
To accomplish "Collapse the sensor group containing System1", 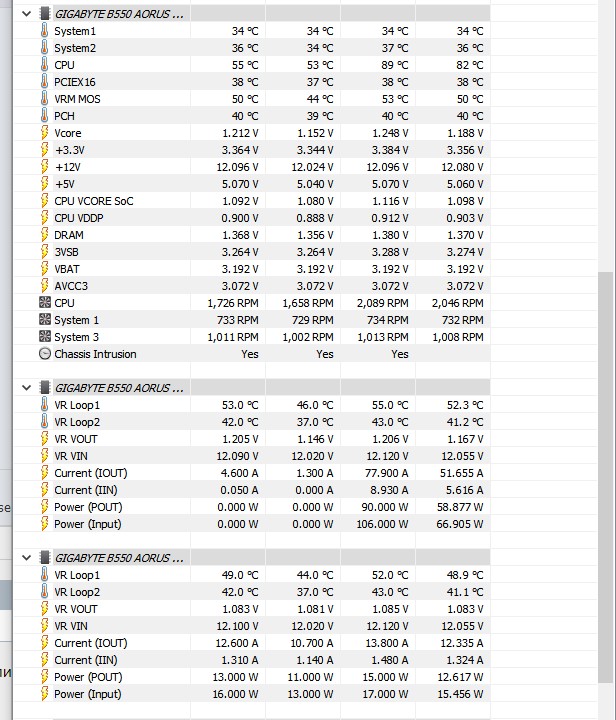I will [25, 14].
